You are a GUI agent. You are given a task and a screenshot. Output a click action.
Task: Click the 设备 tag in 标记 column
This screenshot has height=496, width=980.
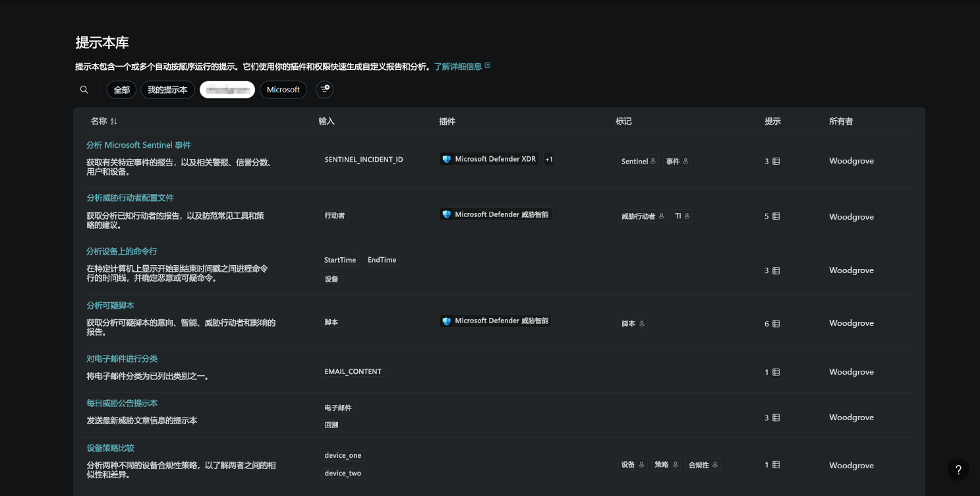tap(633, 465)
